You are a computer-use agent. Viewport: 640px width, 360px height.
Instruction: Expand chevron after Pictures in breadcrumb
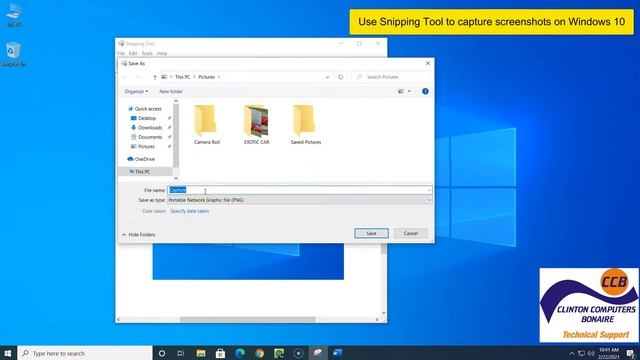click(x=219, y=77)
